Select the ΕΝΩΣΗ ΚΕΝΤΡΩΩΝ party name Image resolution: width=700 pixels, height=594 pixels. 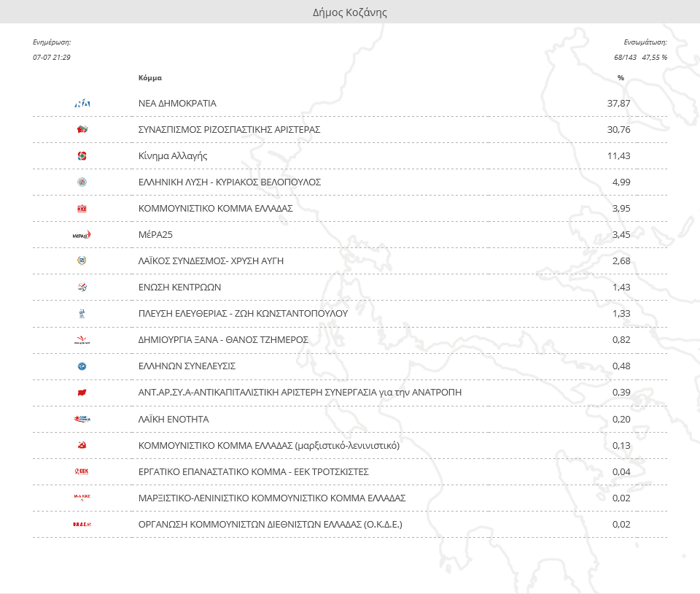[x=179, y=288]
